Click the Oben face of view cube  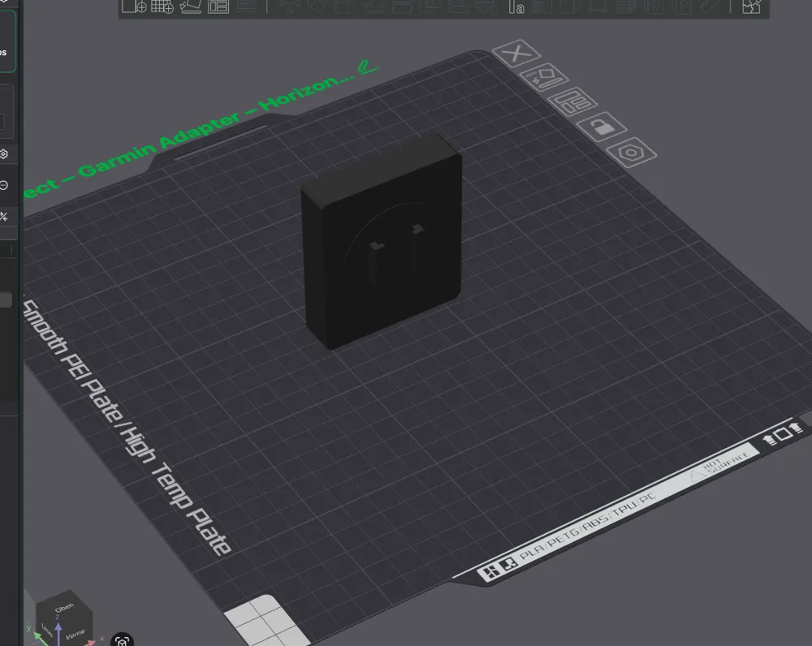pyautogui.click(x=64, y=607)
